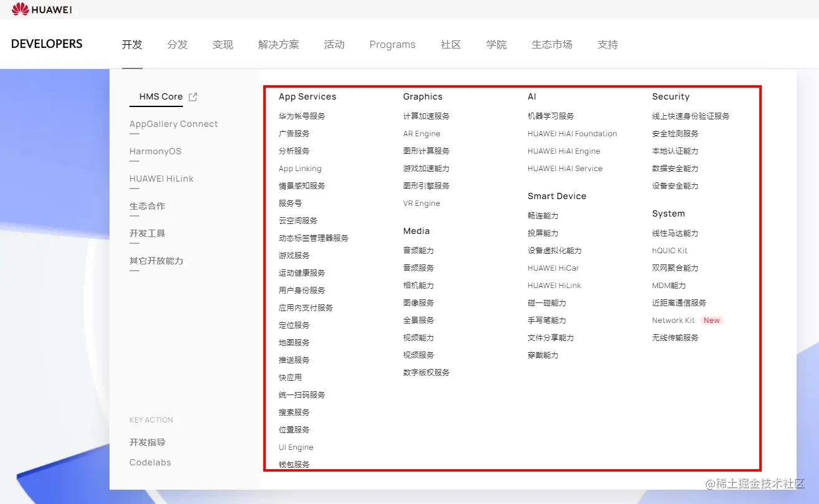Open 手写笔能力 link

coord(547,320)
